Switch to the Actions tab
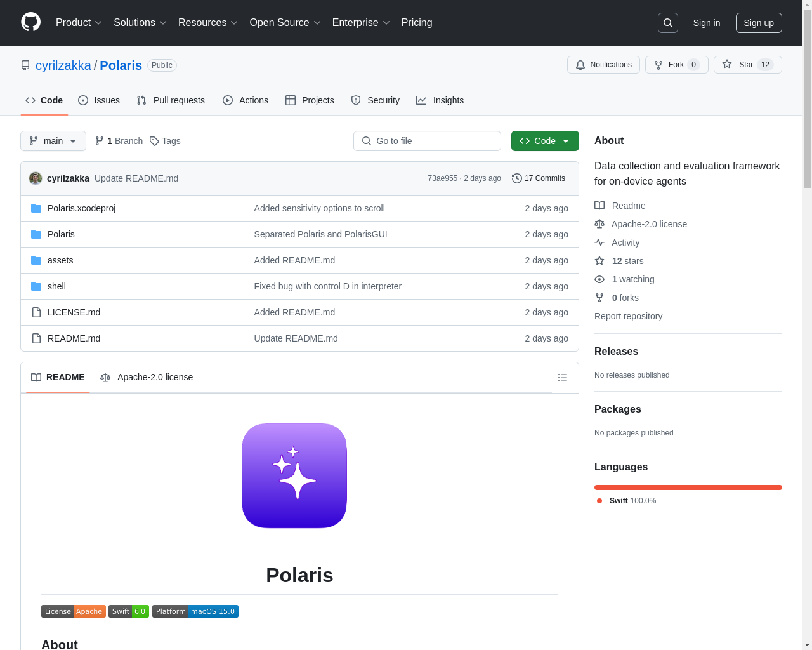 tap(246, 100)
